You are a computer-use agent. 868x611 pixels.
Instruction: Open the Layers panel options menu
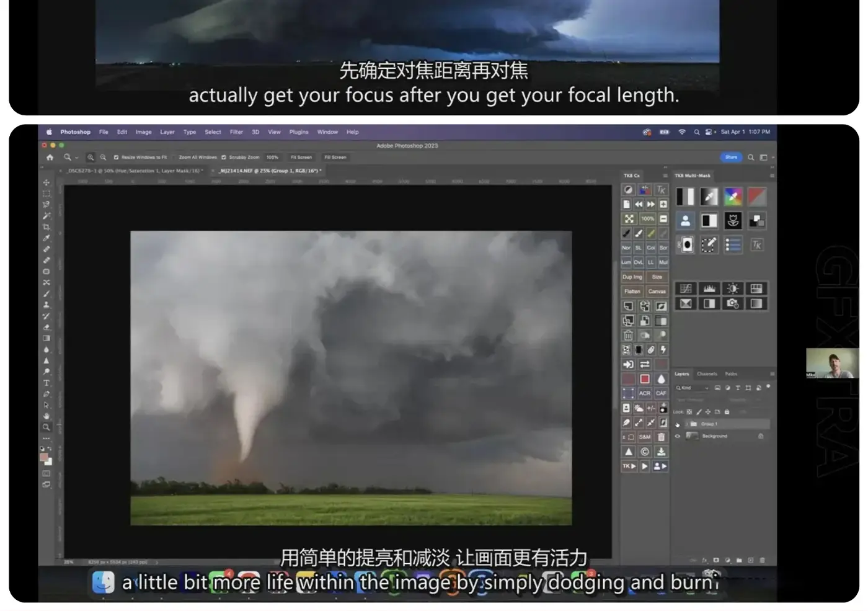pos(772,374)
